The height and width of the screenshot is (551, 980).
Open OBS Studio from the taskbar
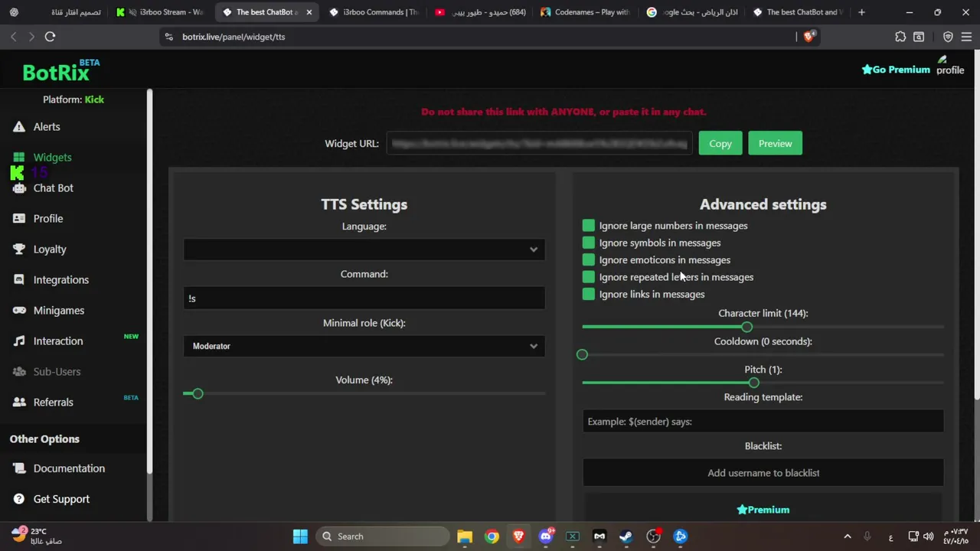653,536
